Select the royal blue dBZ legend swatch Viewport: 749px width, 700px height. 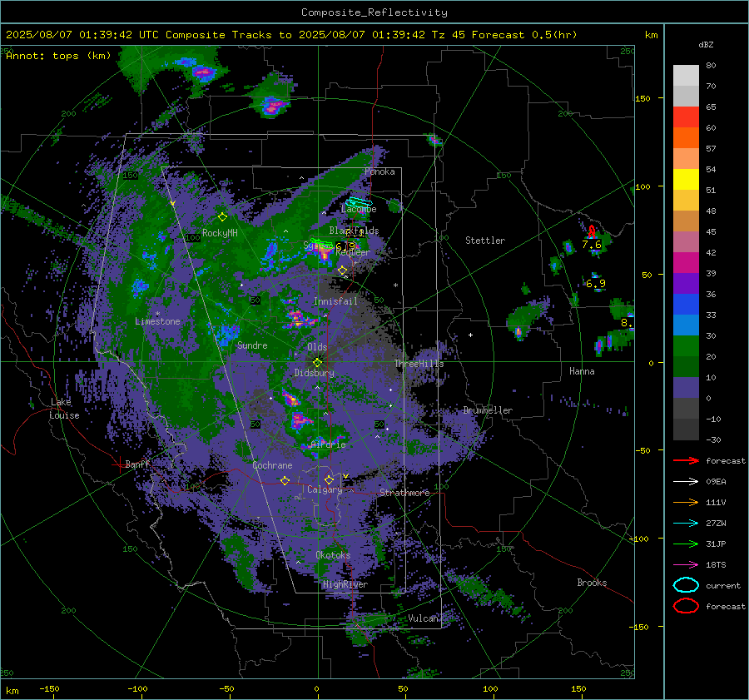(686, 305)
